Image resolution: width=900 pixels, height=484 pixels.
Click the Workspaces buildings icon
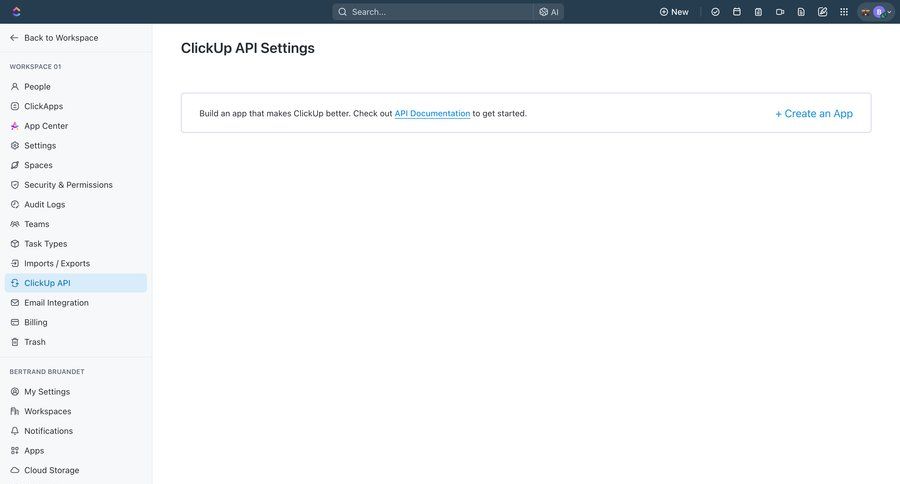point(15,411)
